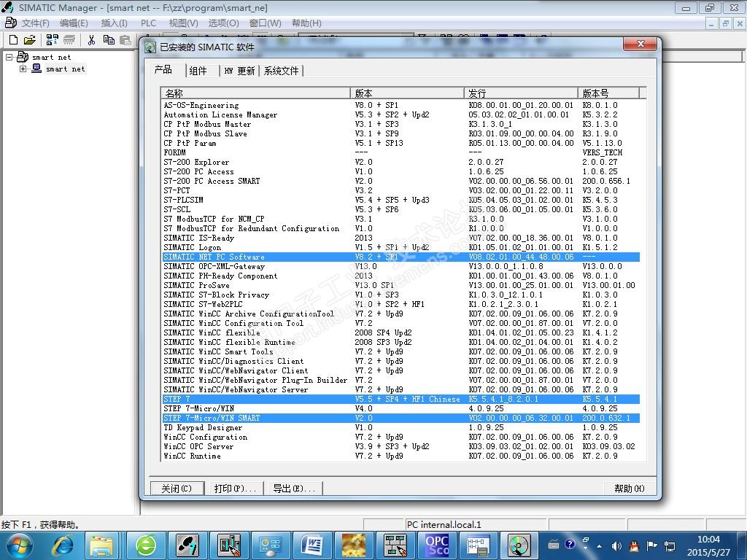
Task: Click the Cut scissors toolbar icon
Action: tap(91, 40)
